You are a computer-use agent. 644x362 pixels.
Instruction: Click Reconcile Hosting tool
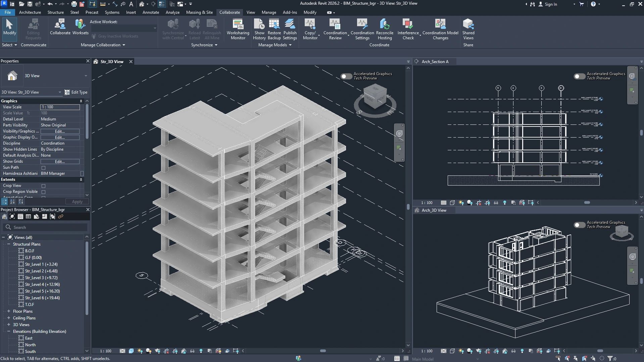[x=385, y=29]
